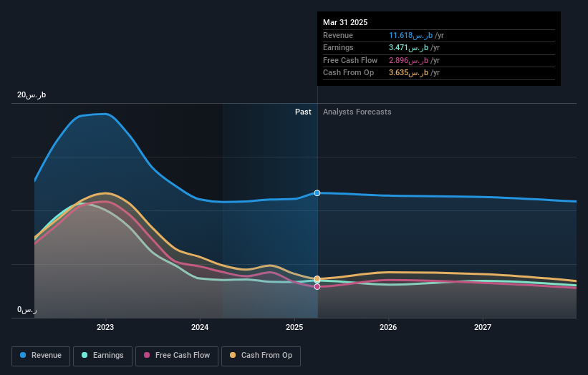This screenshot has width=588, height=375.
Task: Click the 'Mar 31 2025' tooltip date
Action: [345, 22]
